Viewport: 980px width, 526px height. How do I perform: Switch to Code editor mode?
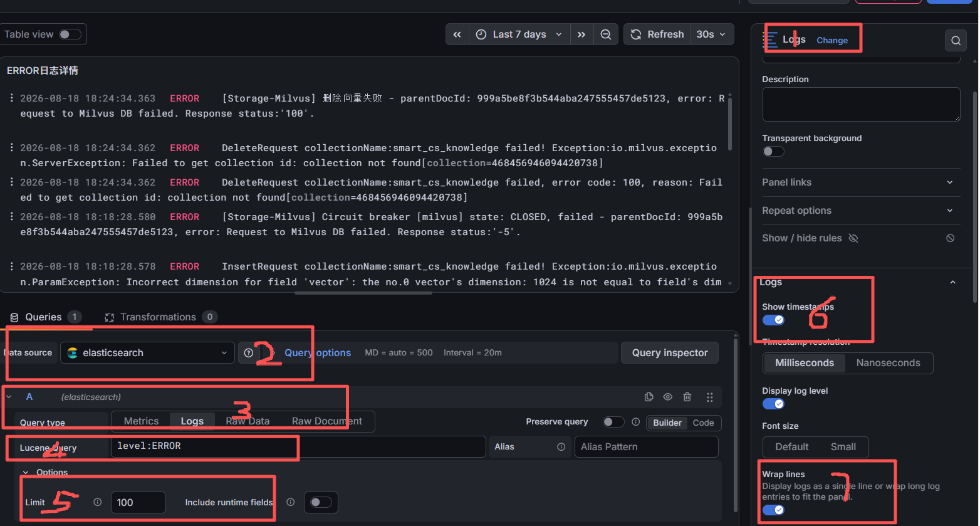[x=703, y=423]
